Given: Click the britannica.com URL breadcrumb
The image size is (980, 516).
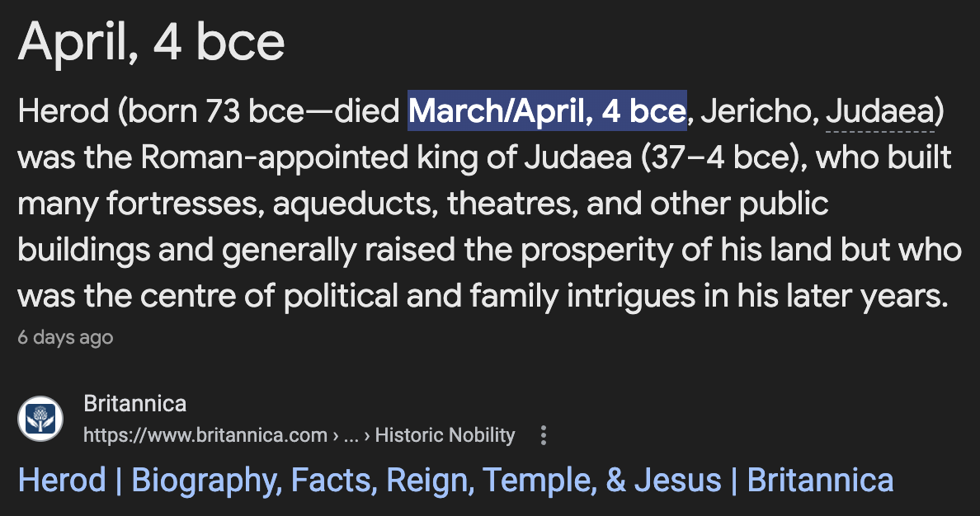Looking at the screenshot, I should point(206,435).
